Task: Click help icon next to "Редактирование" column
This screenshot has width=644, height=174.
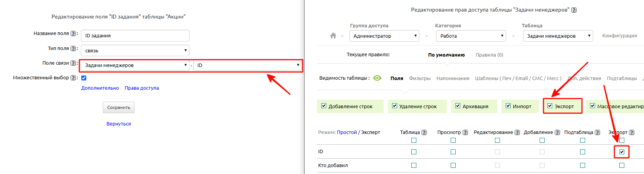Action: coord(517,132)
